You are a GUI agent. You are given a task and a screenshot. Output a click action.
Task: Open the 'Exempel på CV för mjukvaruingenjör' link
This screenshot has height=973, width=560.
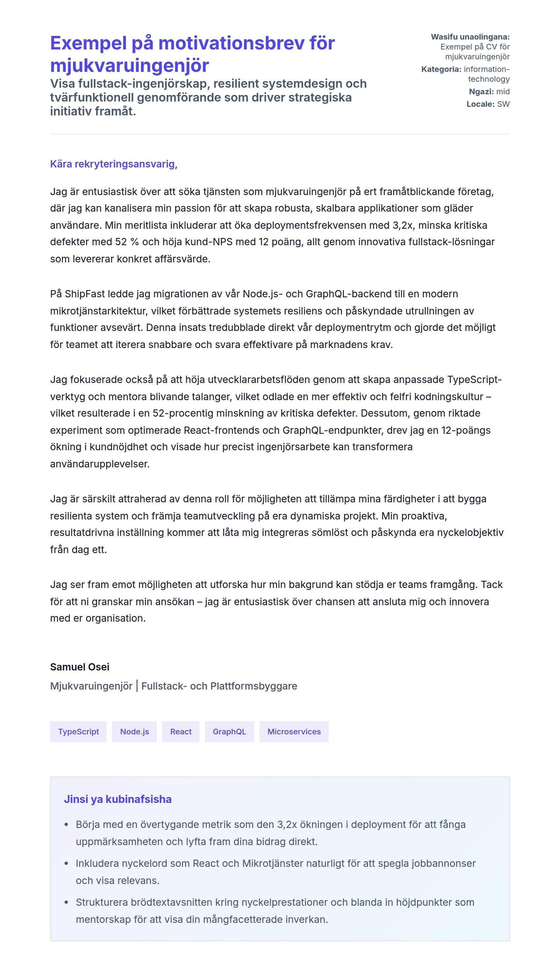point(475,51)
